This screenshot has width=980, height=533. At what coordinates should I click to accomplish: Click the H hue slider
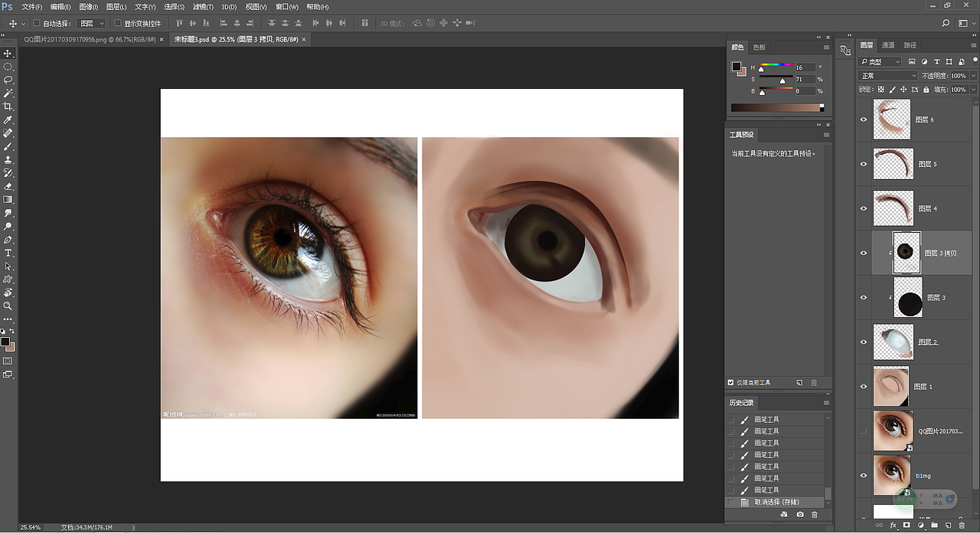776,67
